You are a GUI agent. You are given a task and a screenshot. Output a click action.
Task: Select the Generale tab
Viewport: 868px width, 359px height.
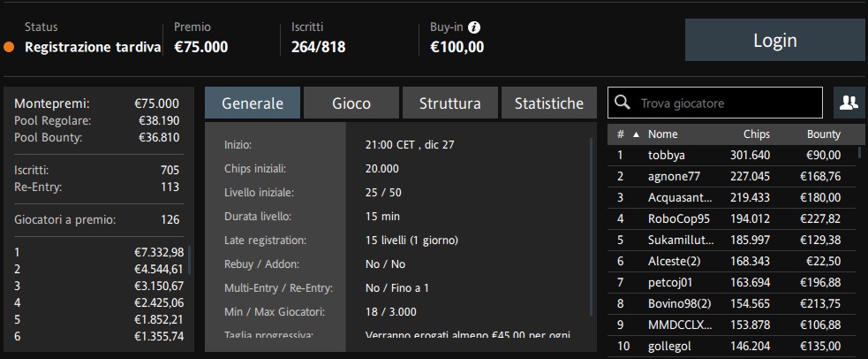[x=253, y=103]
